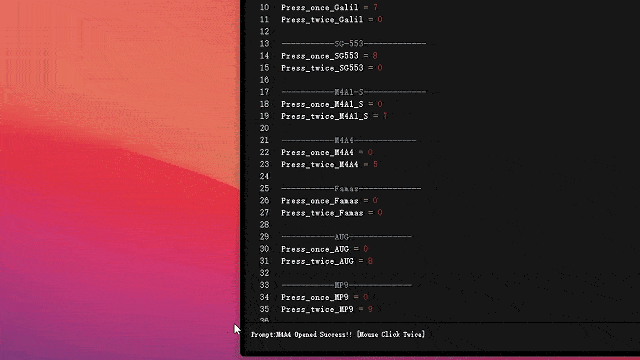Click the Press_once_MP9 line

coord(324,297)
